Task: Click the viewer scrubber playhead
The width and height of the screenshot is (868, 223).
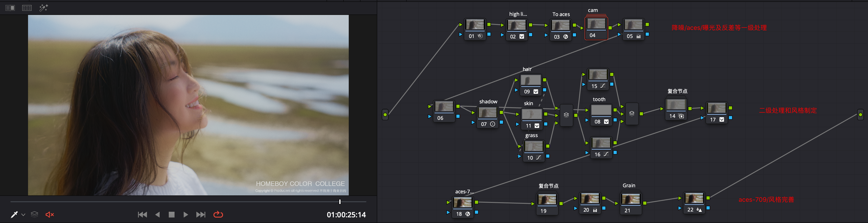Action: (x=340, y=202)
